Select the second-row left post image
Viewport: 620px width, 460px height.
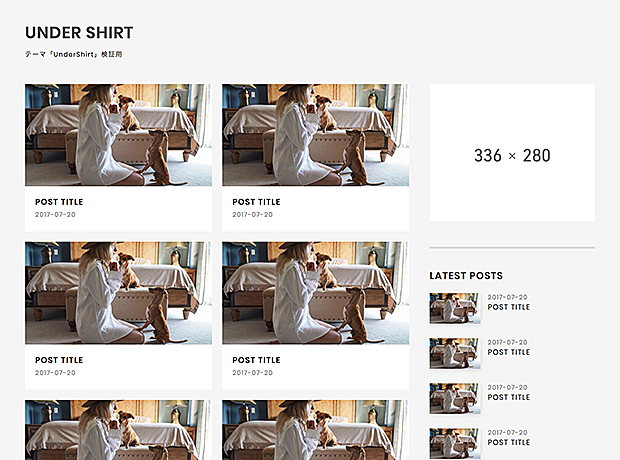point(118,293)
